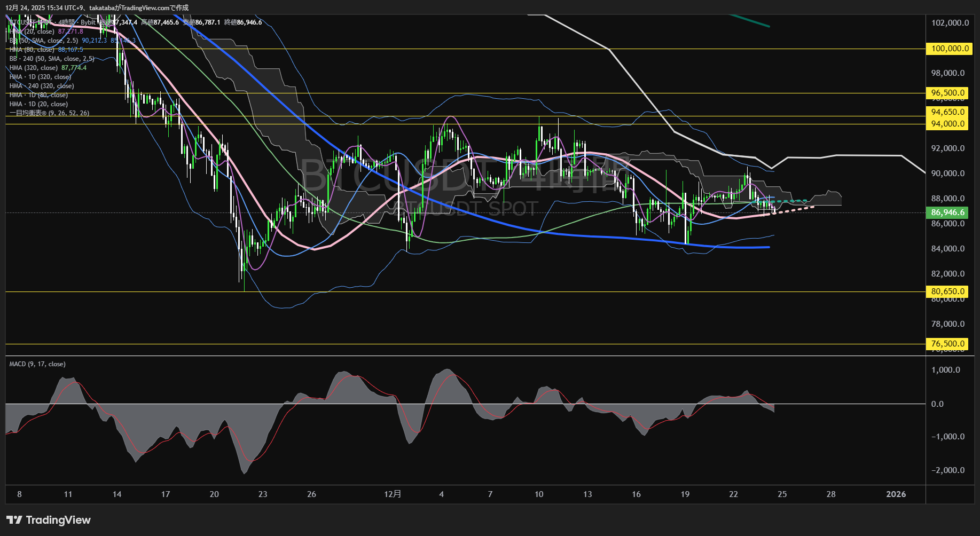Click the green current price 86,946.6 label
This screenshot has height=536, width=980.
[948, 212]
